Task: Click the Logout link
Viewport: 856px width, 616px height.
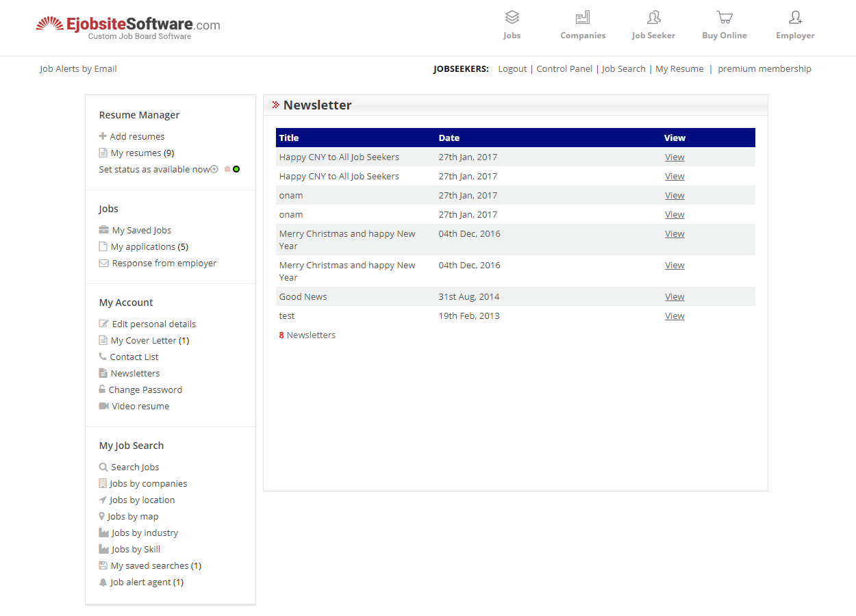Action: tap(512, 68)
